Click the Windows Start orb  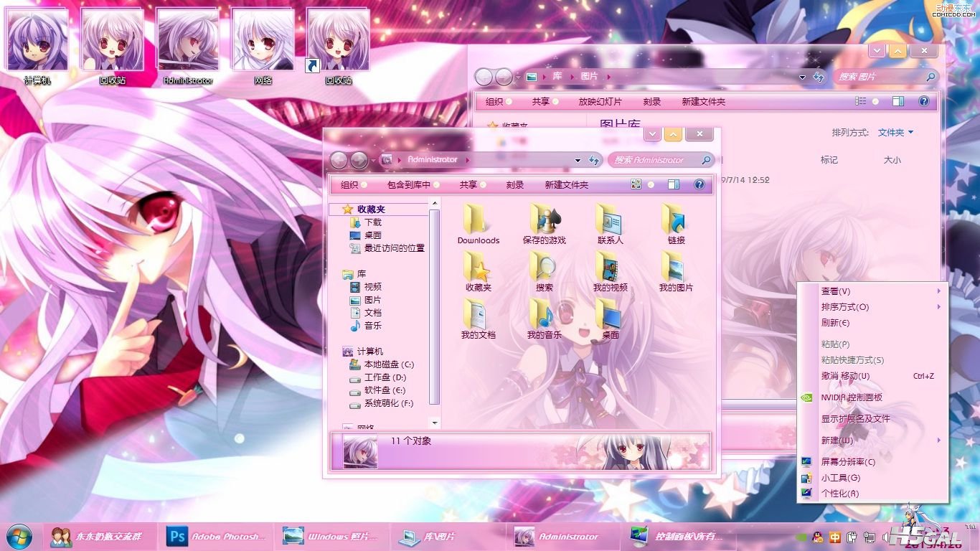pyautogui.click(x=19, y=536)
